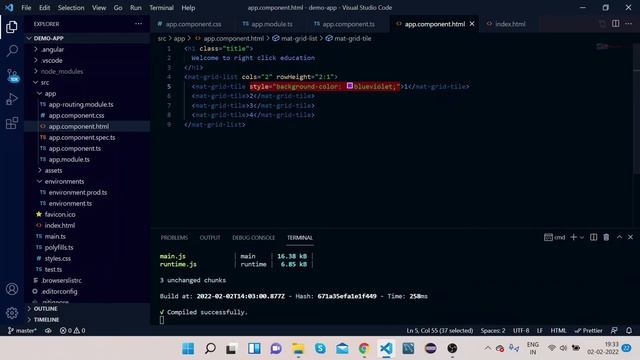Open Windows Start button
Viewport: 640px width, 360px height.
(x=188, y=349)
